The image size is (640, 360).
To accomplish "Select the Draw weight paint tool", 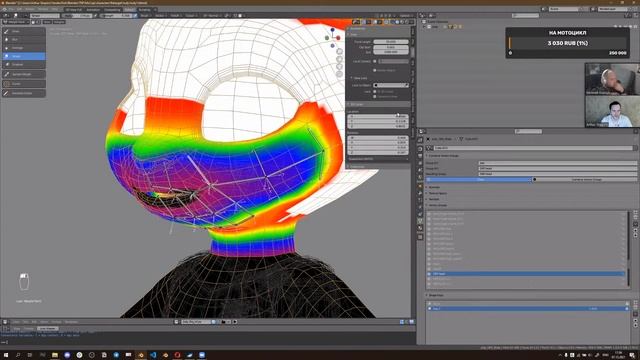I will (24, 31).
